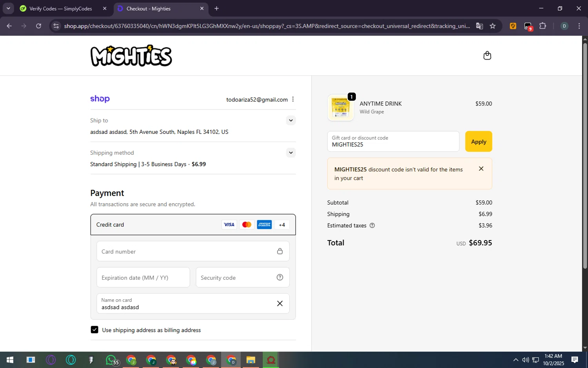Click the orange extension icon in toolbar

pos(513,26)
